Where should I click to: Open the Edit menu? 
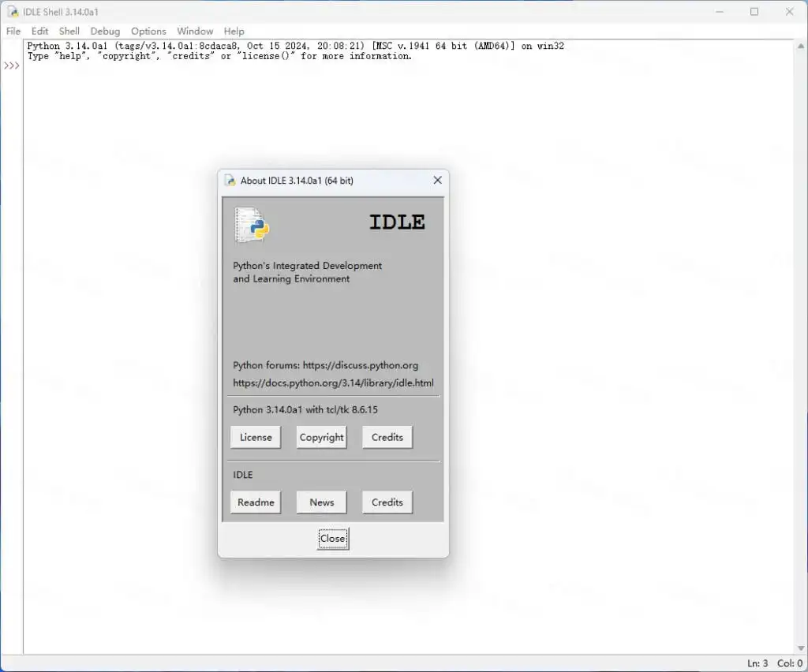[x=39, y=32]
